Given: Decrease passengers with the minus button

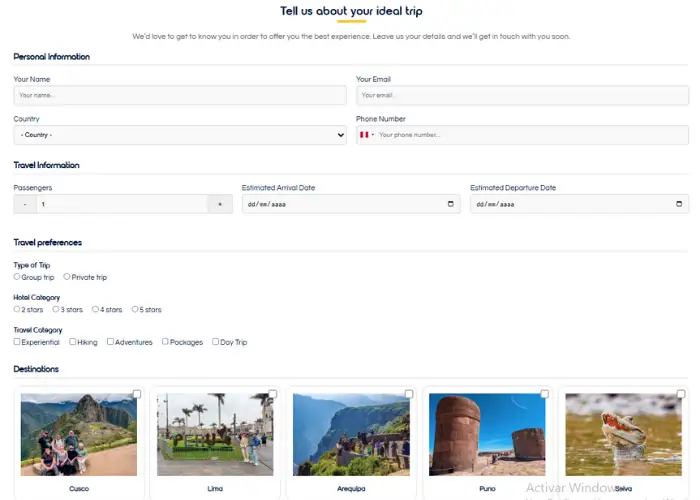Looking at the screenshot, I should click(25, 204).
